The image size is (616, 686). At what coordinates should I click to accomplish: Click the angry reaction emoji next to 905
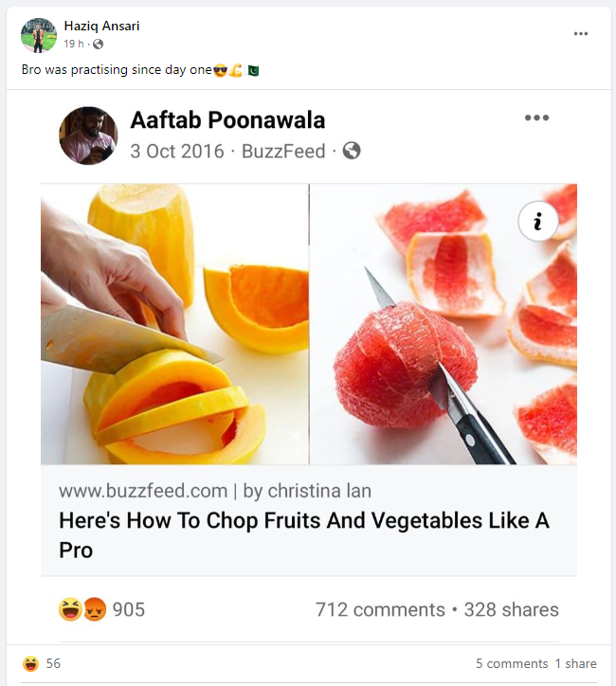pyautogui.click(x=94, y=609)
